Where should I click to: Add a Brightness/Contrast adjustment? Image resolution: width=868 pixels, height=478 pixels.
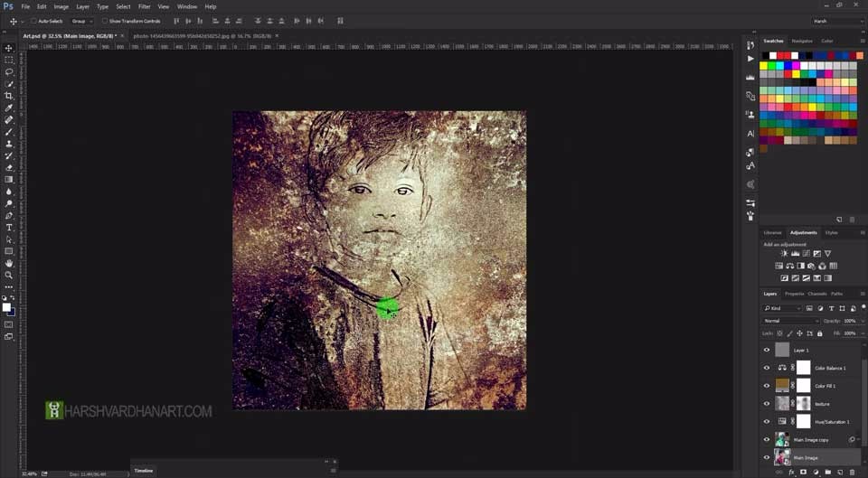coord(785,253)
